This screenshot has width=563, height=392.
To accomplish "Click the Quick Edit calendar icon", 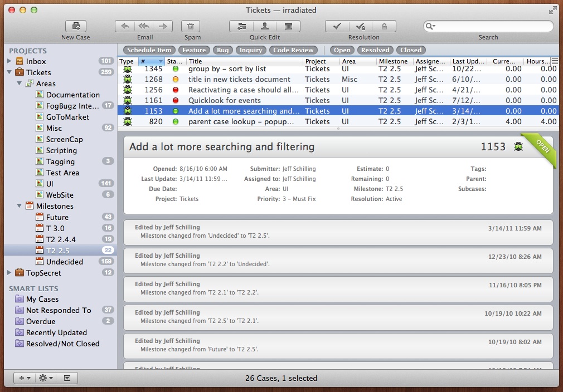I will pyautogui.click(x=288, y=26).
